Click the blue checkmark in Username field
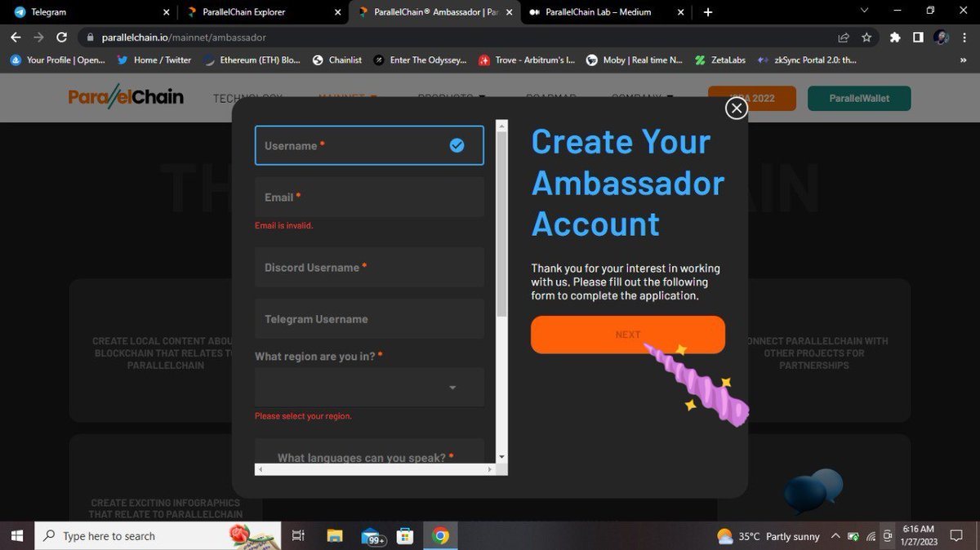The image size is (980, 550). pos(457,145)
